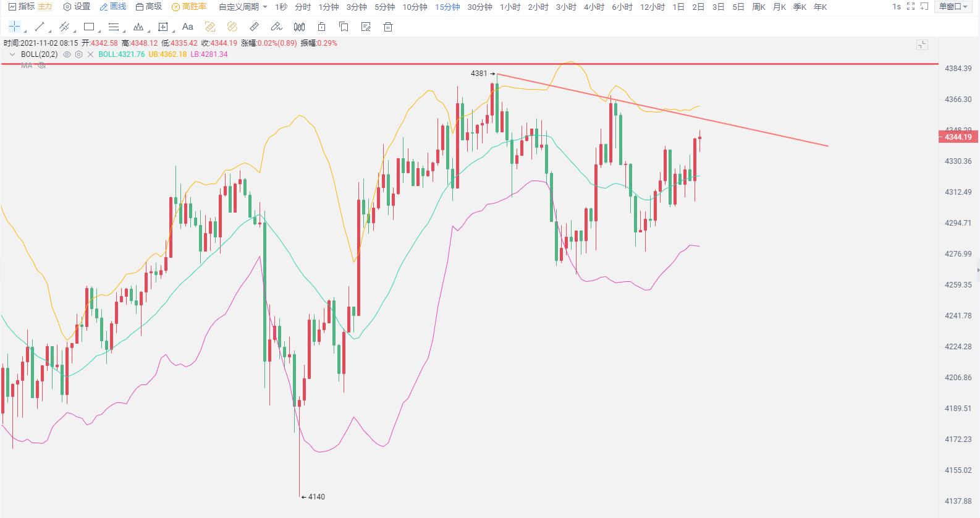Click the 4344.19 current price label
Viewport: 980px width, 518px height.
[x=958, y=137]
